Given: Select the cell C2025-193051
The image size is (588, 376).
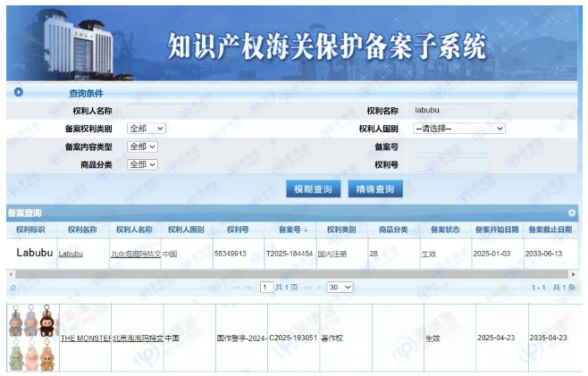Looking at the screenshot, I should pos(293,338).
